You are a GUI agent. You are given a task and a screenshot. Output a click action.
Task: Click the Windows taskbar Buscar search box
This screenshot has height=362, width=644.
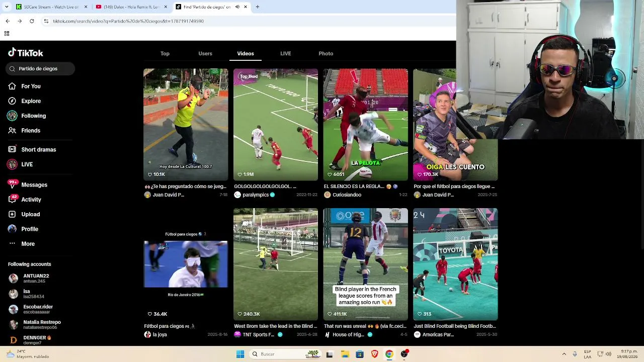point(284,354)
